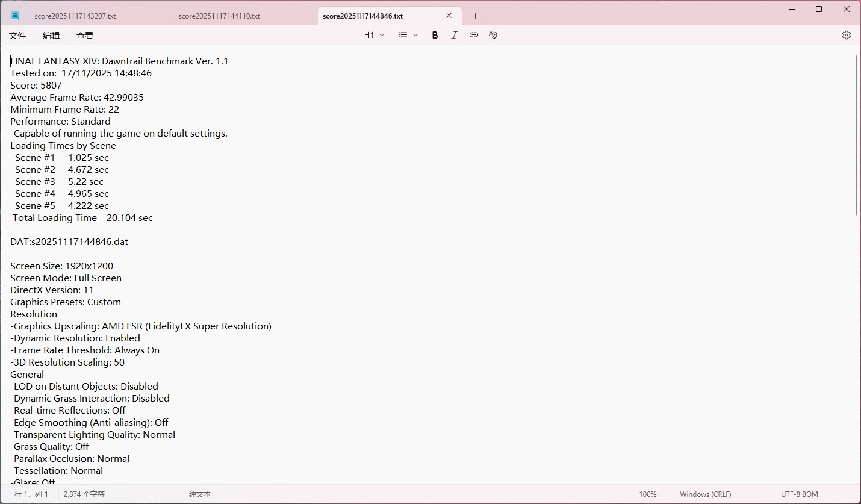The image size is (861, 504).
Task: Insert a link using the link icon
Action: [474, 35]
